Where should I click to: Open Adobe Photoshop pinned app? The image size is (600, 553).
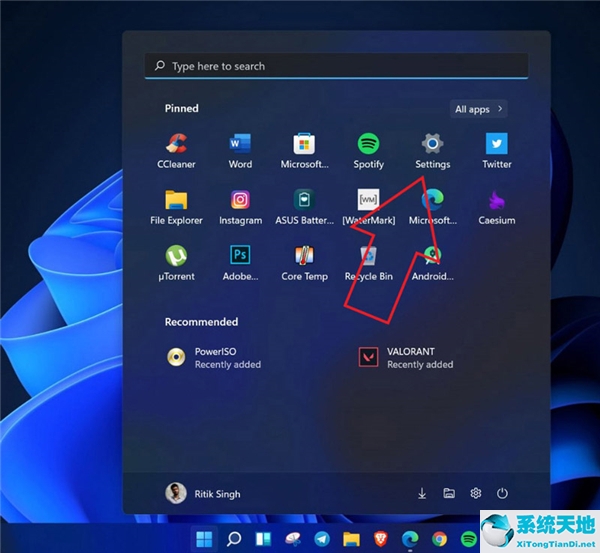[x=240, y=263]
